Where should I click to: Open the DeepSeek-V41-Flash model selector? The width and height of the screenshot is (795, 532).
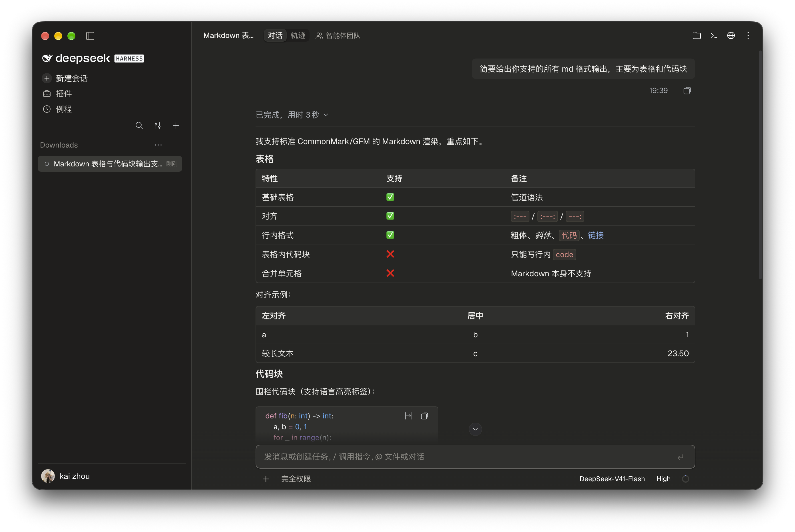(x=612, y=479)
